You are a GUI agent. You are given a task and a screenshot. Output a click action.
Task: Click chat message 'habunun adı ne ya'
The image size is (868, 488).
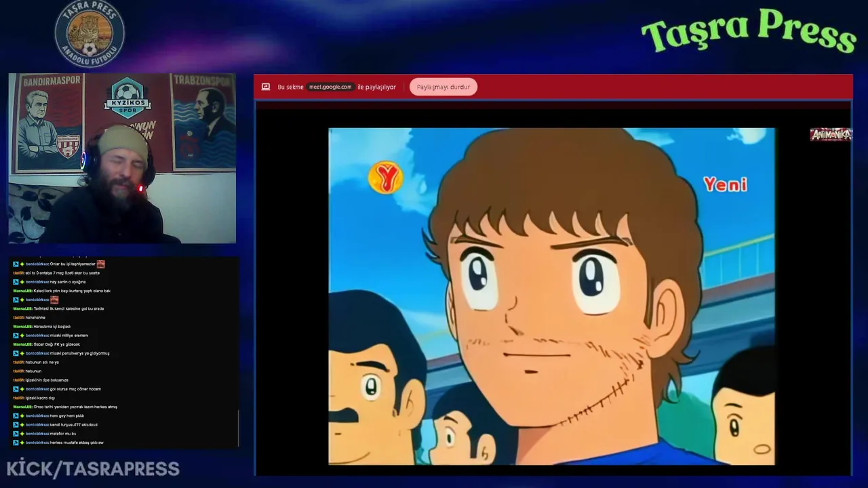42,362
